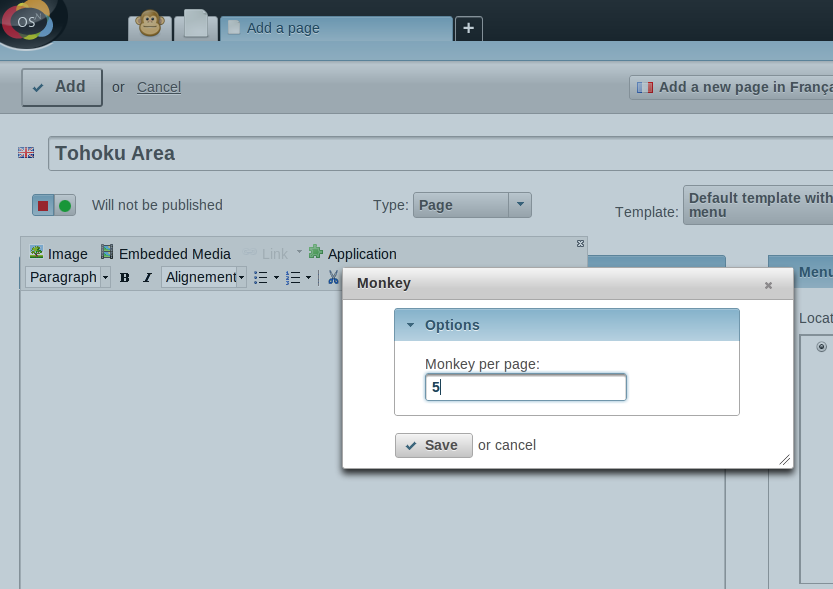Click the Save button in Monkey dialog
833x589 pixels.
(433, 445)
